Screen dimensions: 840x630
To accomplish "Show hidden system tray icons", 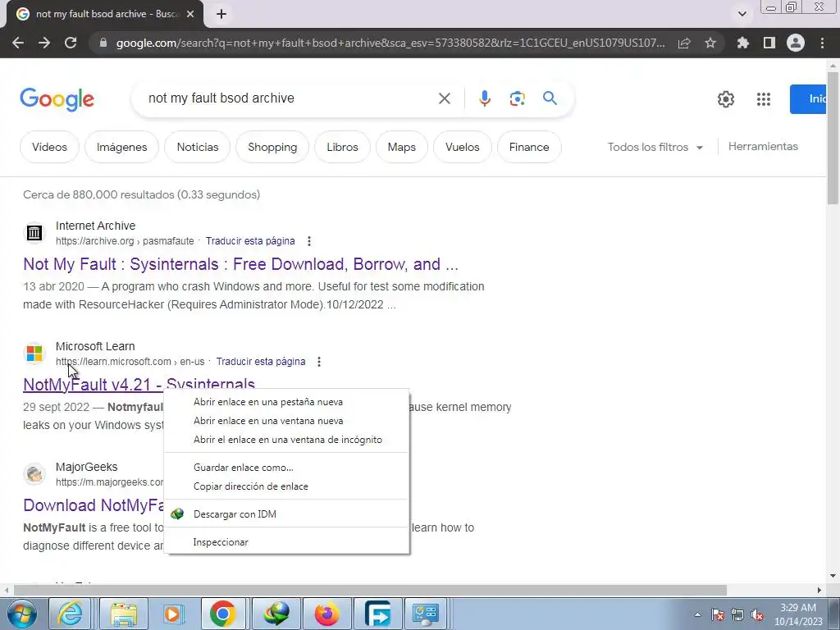I will (x=697, y=614).
